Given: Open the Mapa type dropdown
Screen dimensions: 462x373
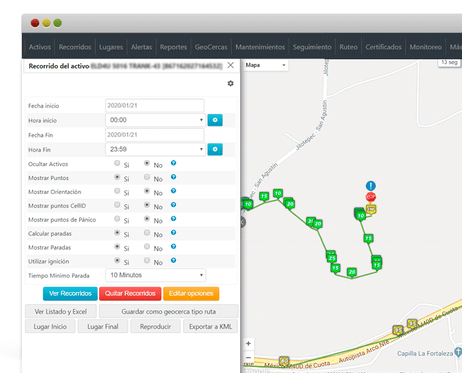Looking at the screenshot, I should 266,65.
